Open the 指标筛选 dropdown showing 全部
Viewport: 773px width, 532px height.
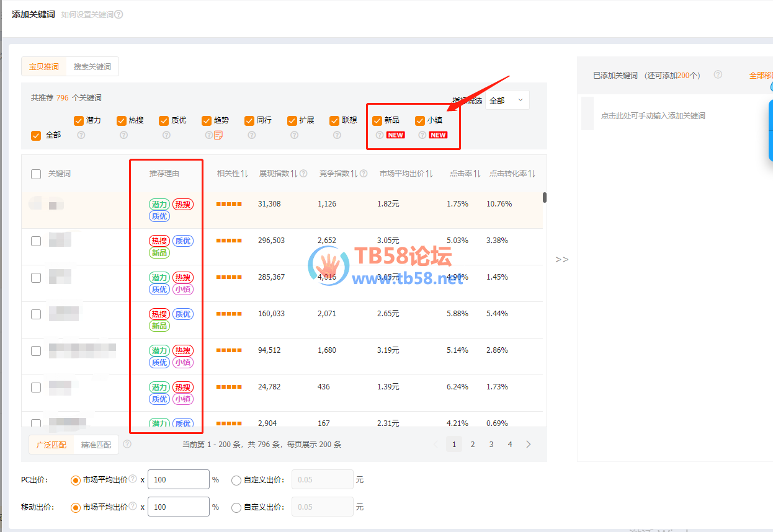[x=507, y=100]
